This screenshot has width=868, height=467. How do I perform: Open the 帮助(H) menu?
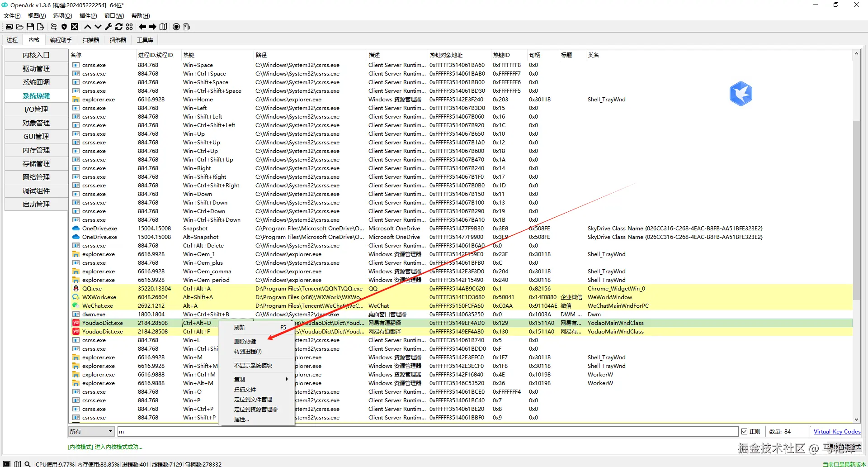tap(141, 16)
